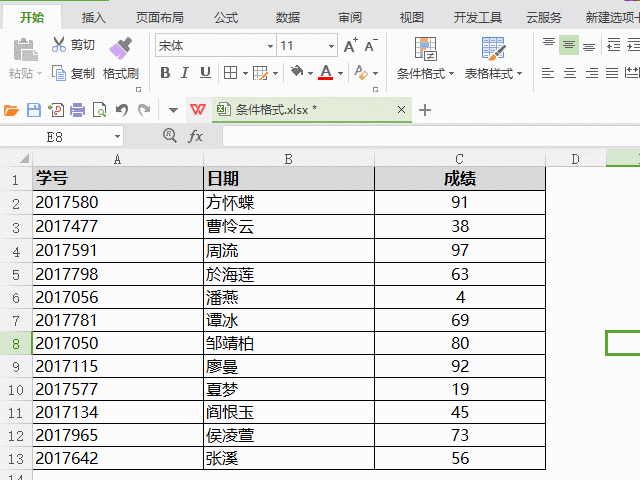
Task: Toggle justify text alignment
Action: point(612,73)
